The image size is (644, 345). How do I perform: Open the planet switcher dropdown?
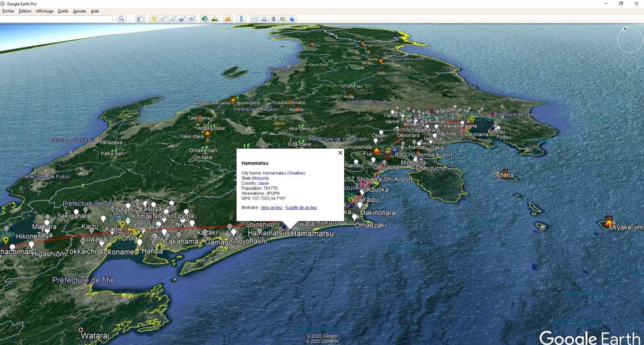(227, 19)
